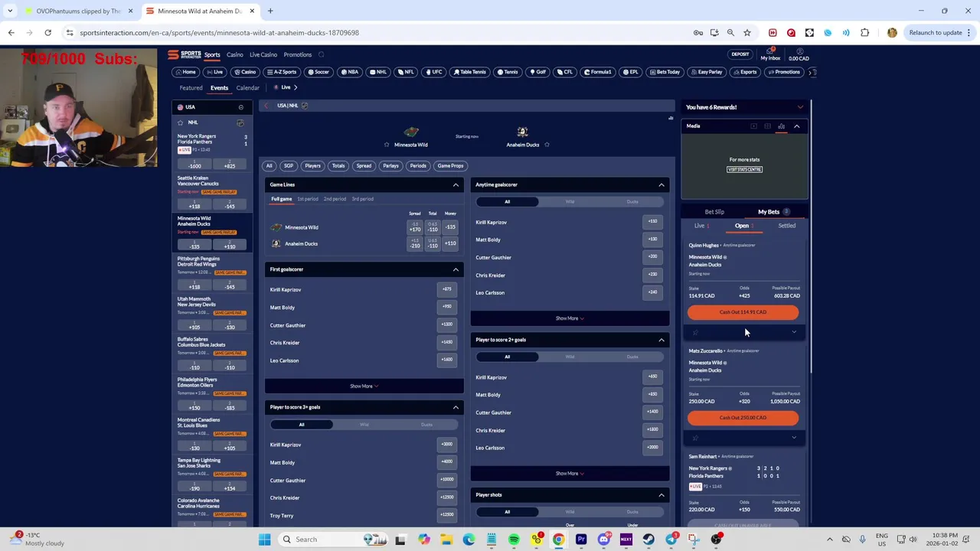This screenshot has width=980, height=551.
Task: Collapse the Player to score 2+ goals section
Action: pyautogui.click(x=661, y=340)
